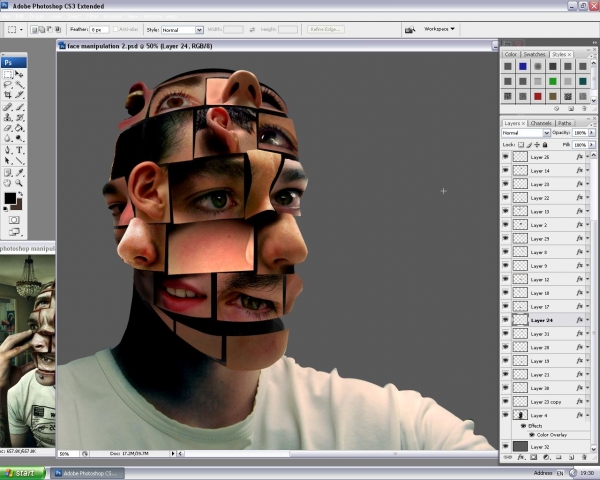Switch to the Channels tab
Image resolution: width=600 pixels, height=480 pixels.
[x=541, y=123]
